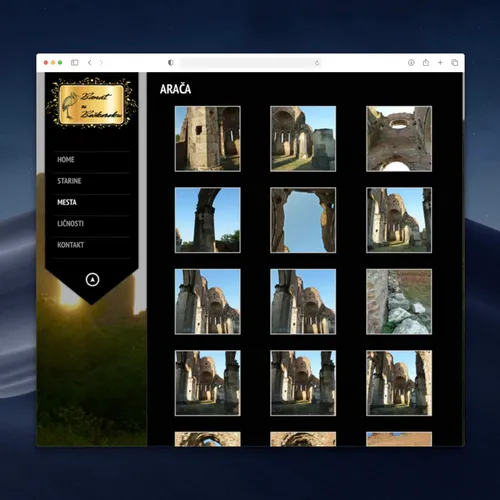Screen dimensions: 500x500
Task: Toggle the Safari sidebar icon
Action: 75,62
